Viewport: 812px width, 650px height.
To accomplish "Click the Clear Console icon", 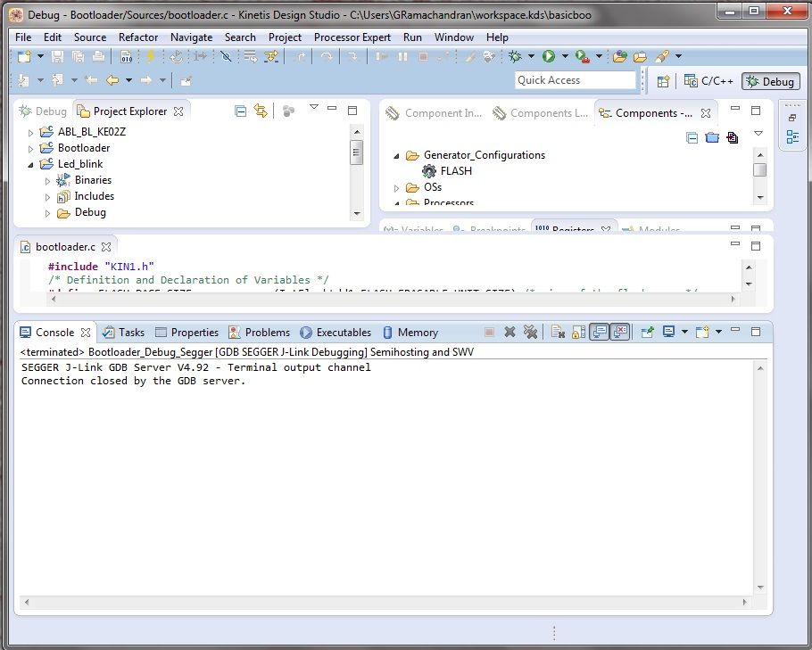I will (x=558, y=333).
